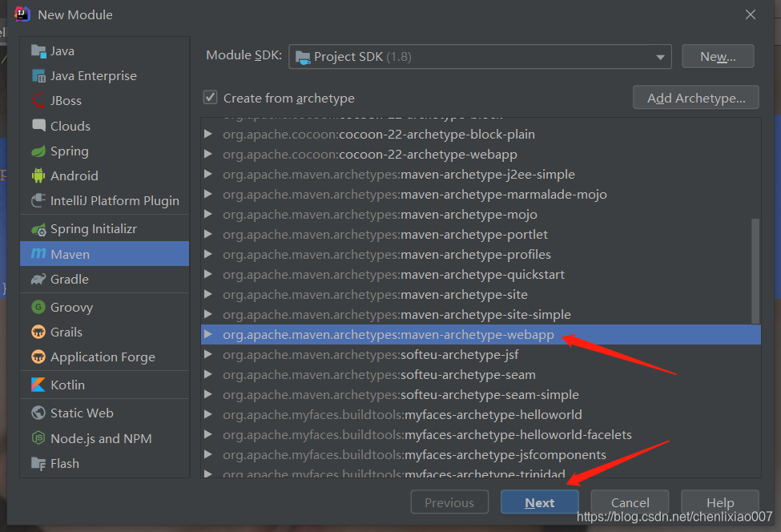
Task: Click the Application Forge icon
Action: coord(38,357)
